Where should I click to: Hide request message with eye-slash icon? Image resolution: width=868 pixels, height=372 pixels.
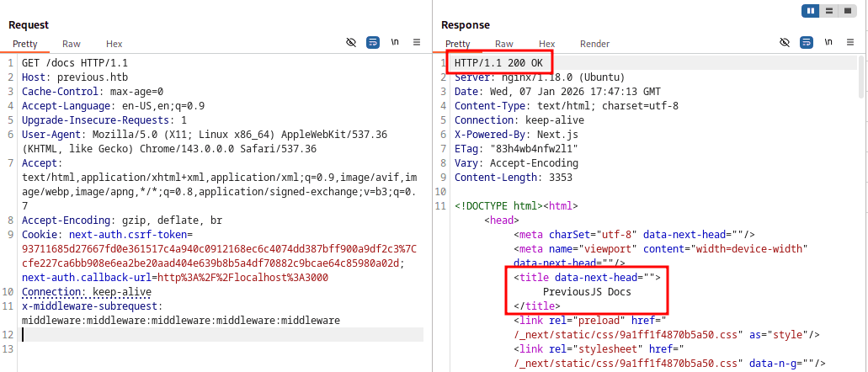[352, 42]
